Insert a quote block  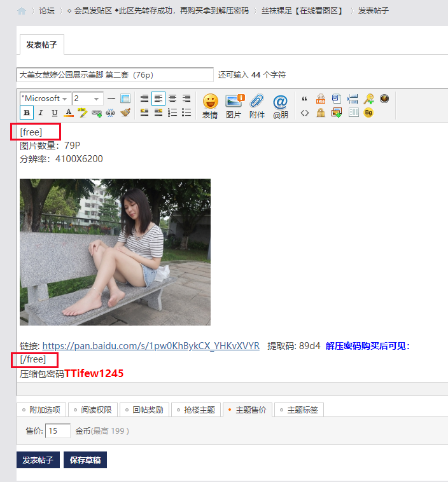(304, 99)
